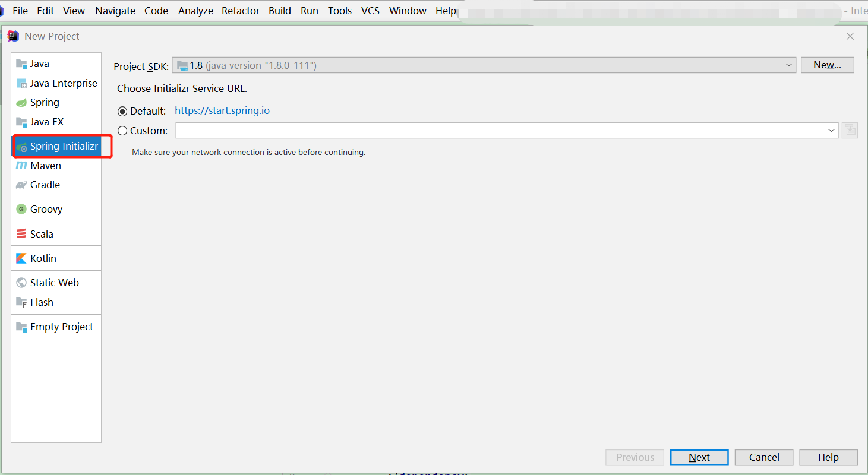Screen dimensions: 868x475
Task: Select the Gradle text in the list
Action: click(45, 185)
